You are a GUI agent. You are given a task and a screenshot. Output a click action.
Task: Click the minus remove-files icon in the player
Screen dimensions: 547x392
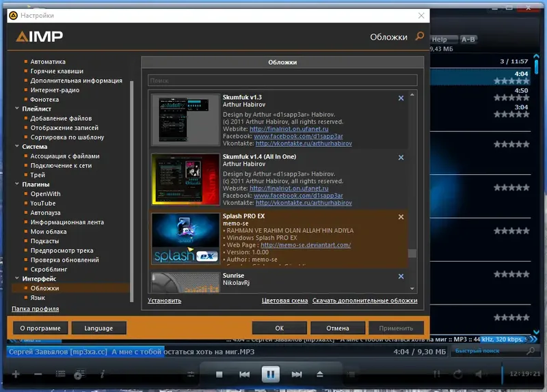[38, 374]
